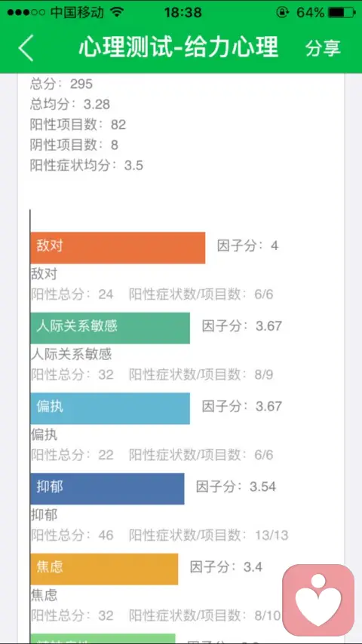Tap the 分享 share button
Screen dimensions: 362x644
(323, 47)
